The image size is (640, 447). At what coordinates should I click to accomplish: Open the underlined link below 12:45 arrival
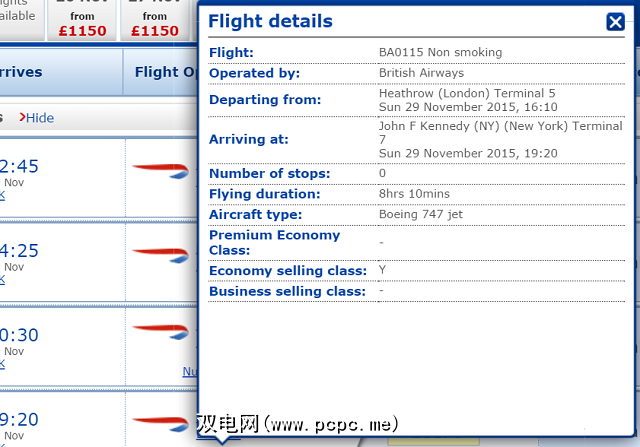(2, 194)
